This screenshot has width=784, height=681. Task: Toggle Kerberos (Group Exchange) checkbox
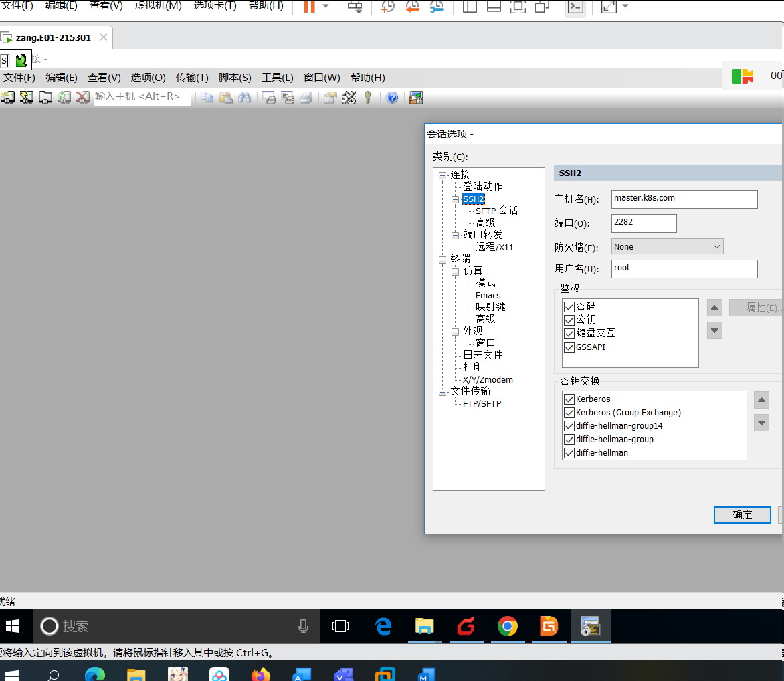tap(569, 413)
